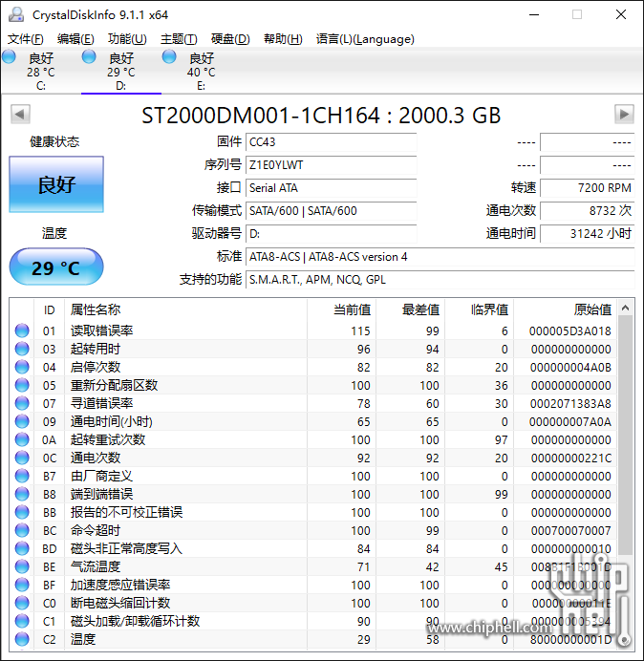Click scrollbar up arrow in attribute list
644x661 pixels.
pos(626,309)
